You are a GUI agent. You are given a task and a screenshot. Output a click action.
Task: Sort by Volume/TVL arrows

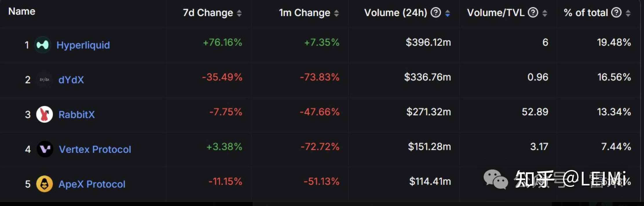click(545, 13)
